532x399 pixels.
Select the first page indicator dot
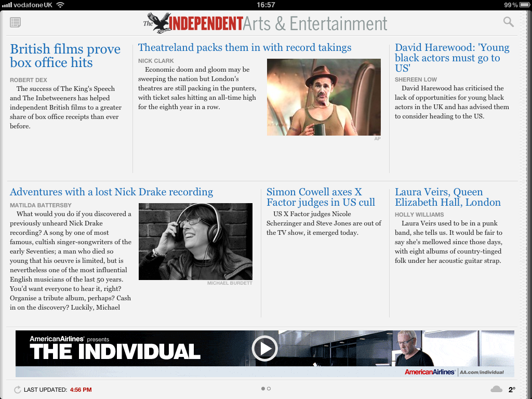263,389
